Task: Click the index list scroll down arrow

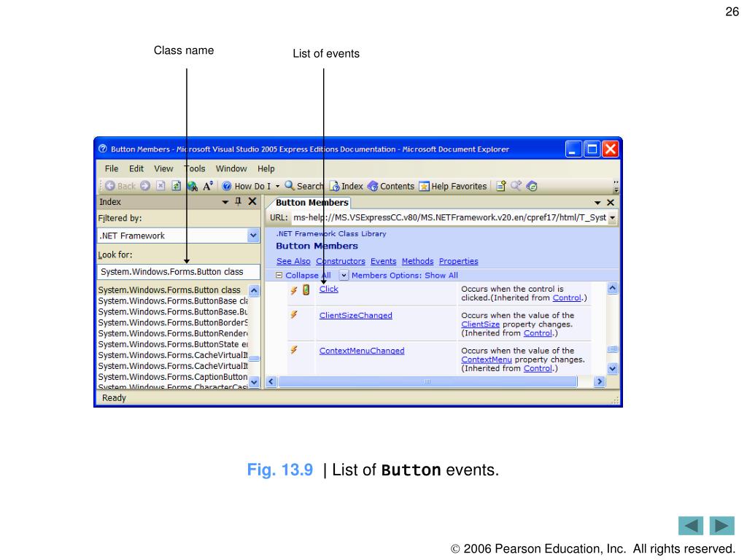Action: click(x=254, y=382)
